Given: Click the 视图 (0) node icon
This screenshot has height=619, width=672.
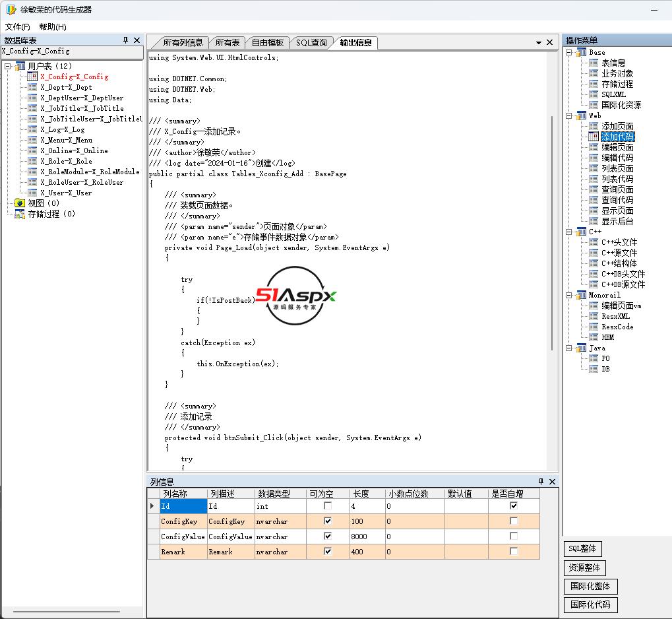Looking at the screenshot, I should pyautogui.click(x=20, y=203).
